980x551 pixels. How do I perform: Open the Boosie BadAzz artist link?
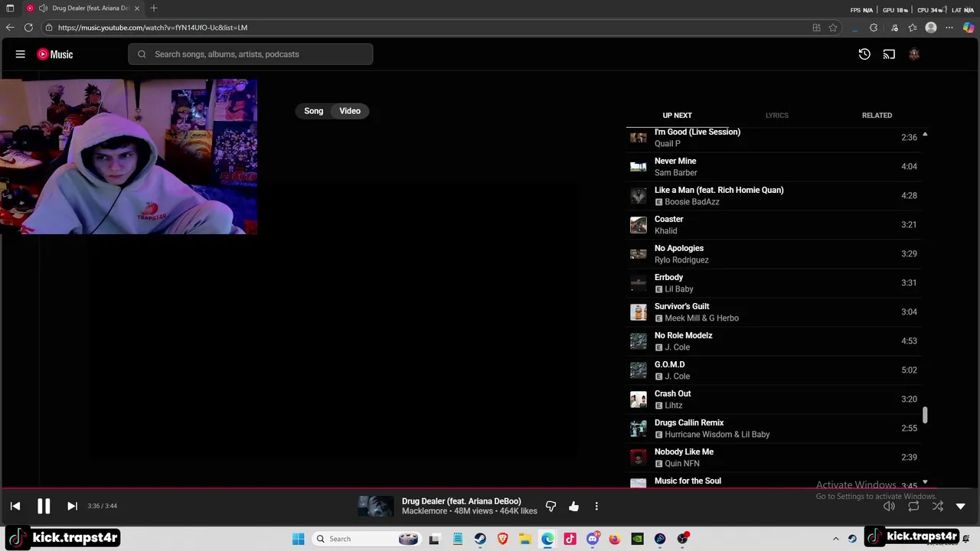click(x=692, y=202)
